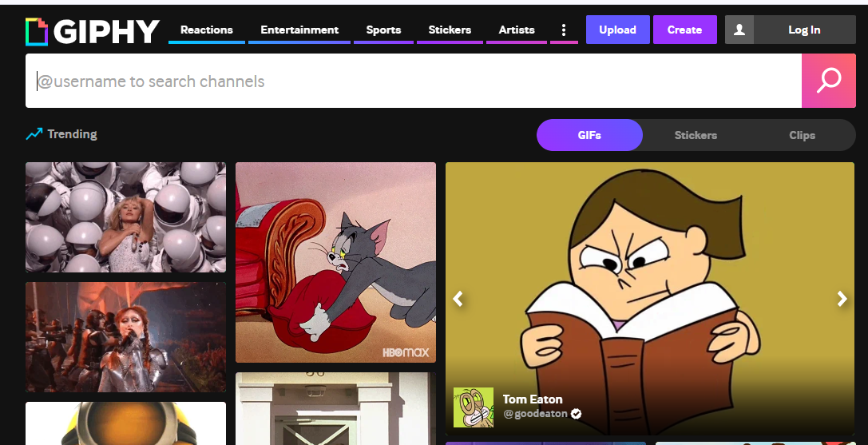
Task: Open the Entertainment category
Action: (299, 30)
